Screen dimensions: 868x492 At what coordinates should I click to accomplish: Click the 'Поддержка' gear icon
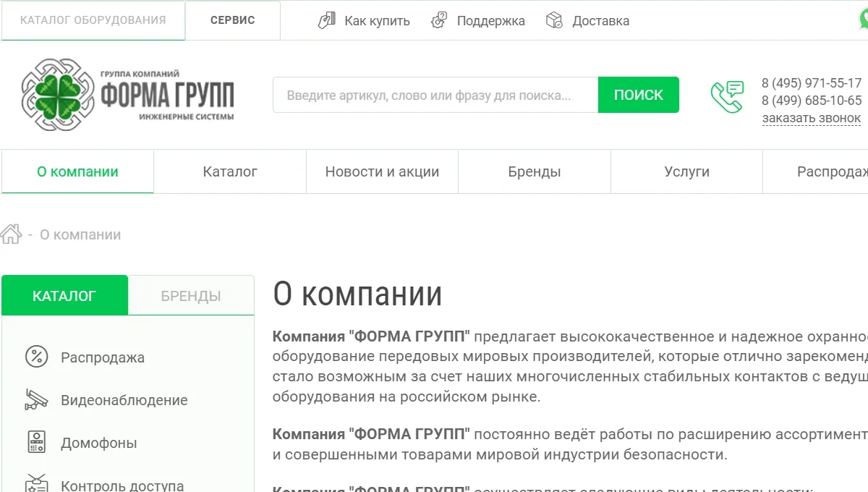pyautogui.click(x=439, y=20)
